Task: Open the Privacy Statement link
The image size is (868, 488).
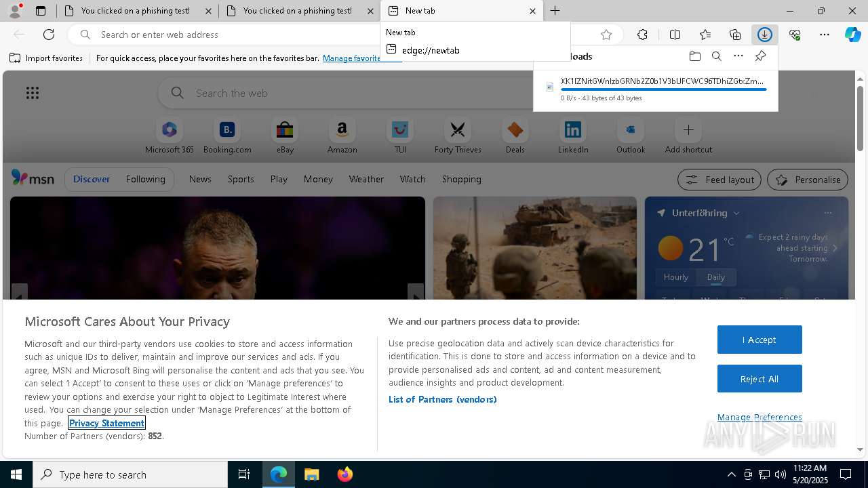Action: (106, 423)
